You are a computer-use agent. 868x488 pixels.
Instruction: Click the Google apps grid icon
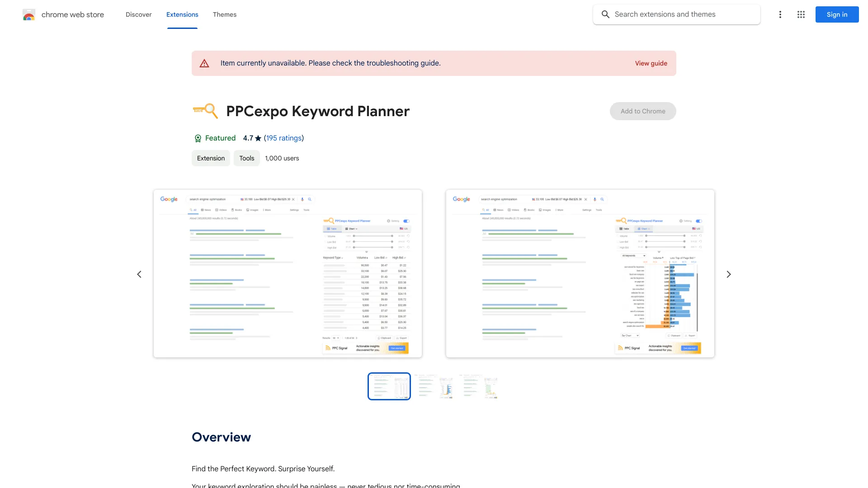click(x=801, y=14)
